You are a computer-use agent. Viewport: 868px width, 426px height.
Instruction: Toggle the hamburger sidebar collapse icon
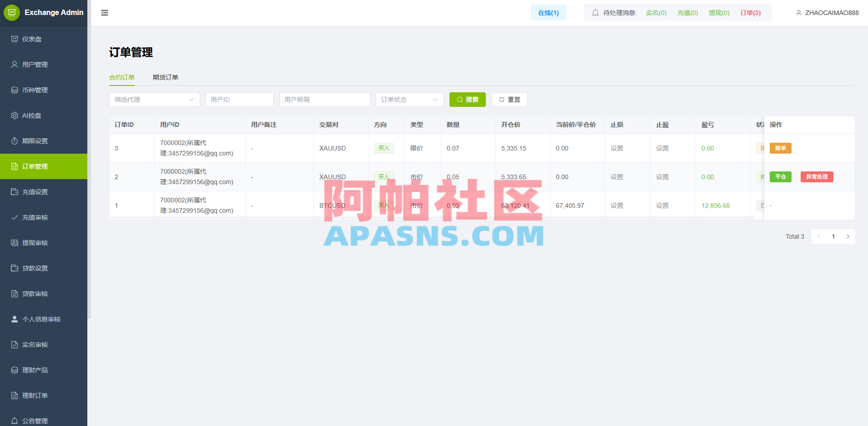point(105,13)
